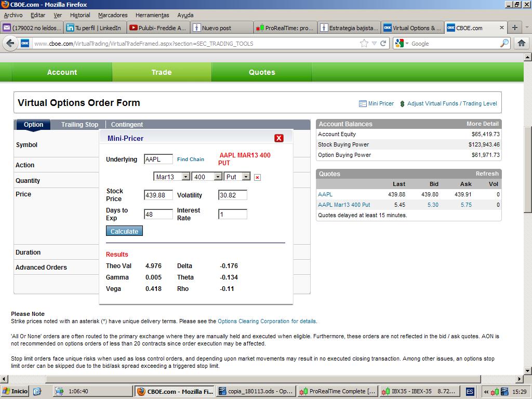The height and width of the screenshot is (399, 532).
Task: Click Stock Price 439.88 field
Action: tap(158, 195)
